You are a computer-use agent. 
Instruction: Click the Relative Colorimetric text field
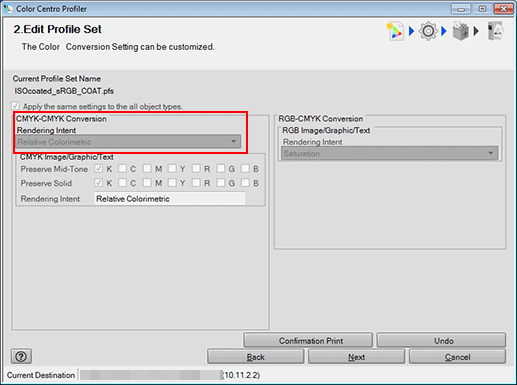[170, 199]
